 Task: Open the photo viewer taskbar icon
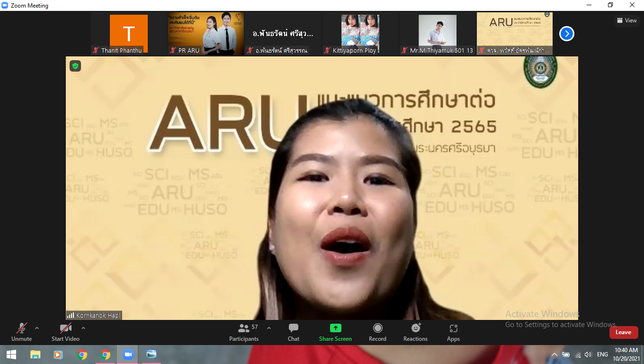click(152, 355)
